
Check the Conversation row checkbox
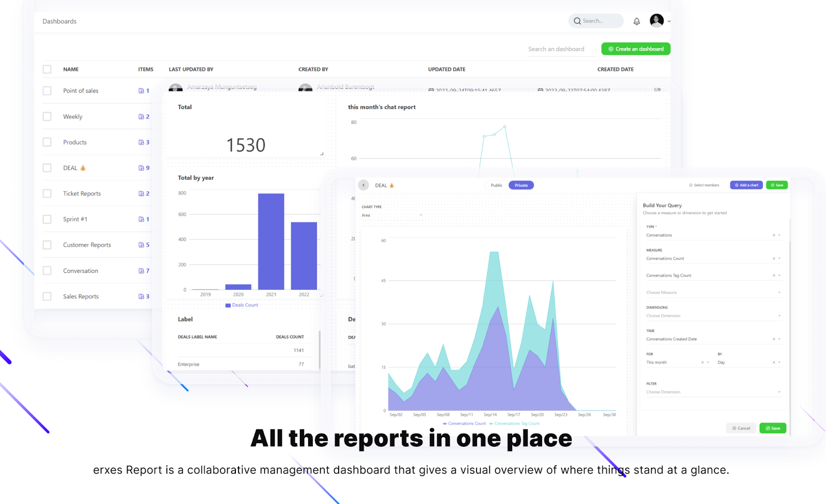pyautogui.click(x=47, y=271)
